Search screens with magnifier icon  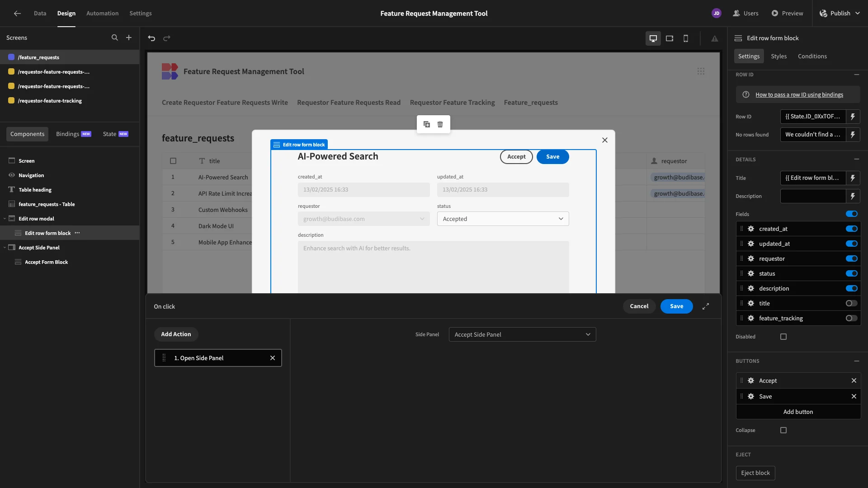click(x=114, y=38)
